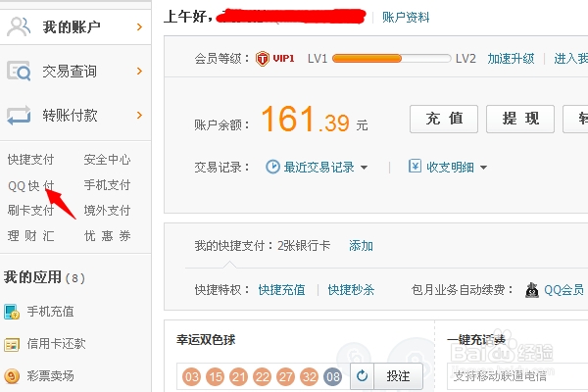Select red lottery ball 21

pyautogui.click(x=239, y=376)
